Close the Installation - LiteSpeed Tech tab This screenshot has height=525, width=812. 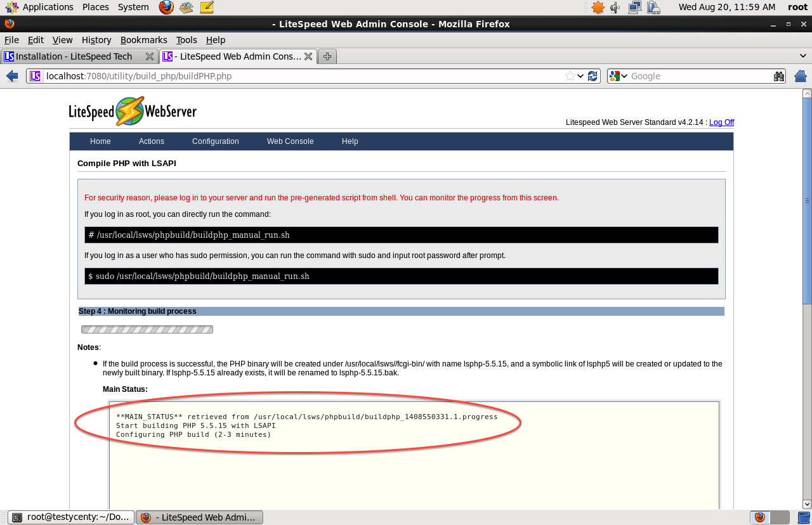pos(150,56)
